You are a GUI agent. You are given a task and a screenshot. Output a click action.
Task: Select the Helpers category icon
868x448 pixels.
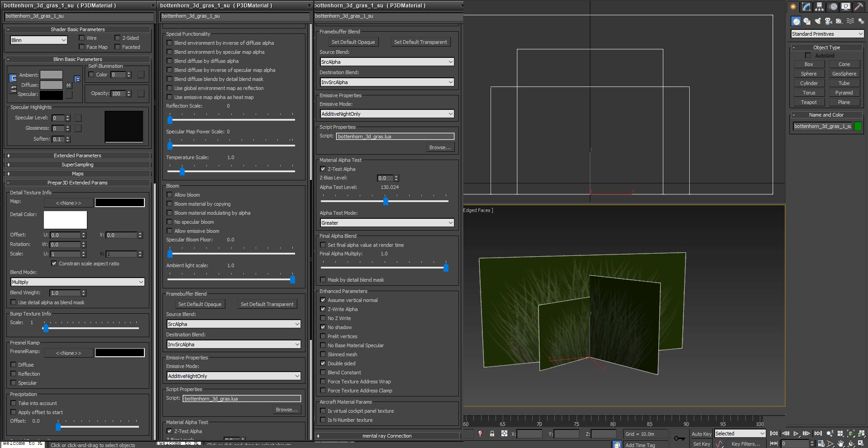coord(839,21)
